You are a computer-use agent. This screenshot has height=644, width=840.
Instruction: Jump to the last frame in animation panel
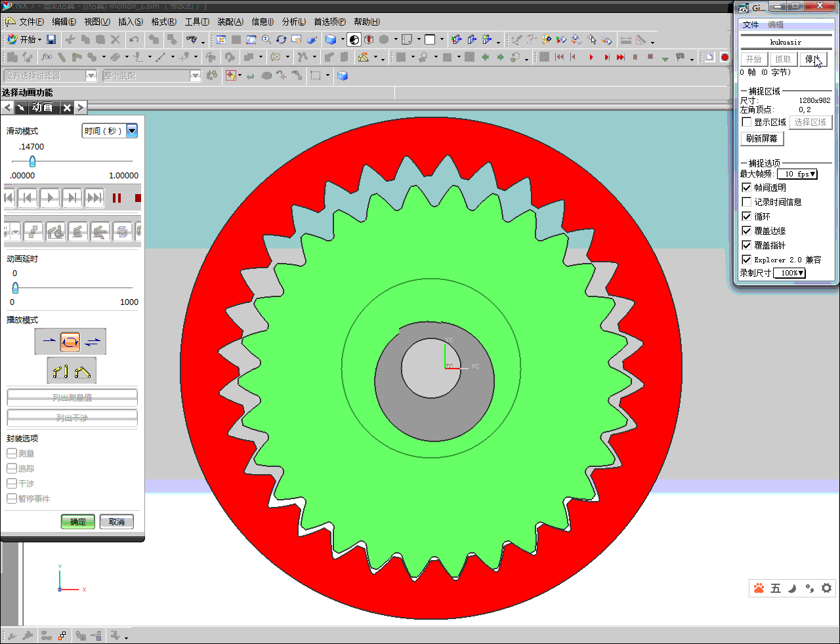coord(94,197)
